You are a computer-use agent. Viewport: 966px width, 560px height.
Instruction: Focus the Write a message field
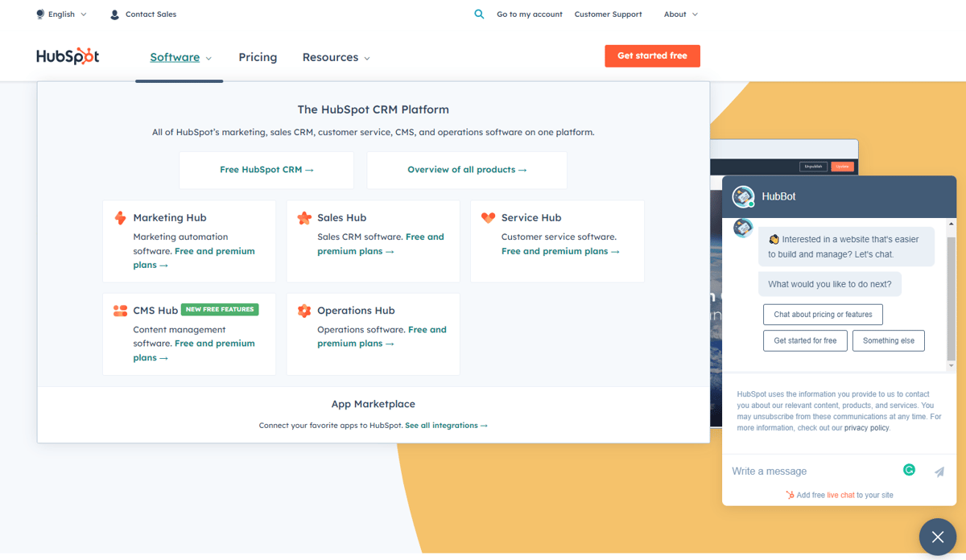coord(813,471)
